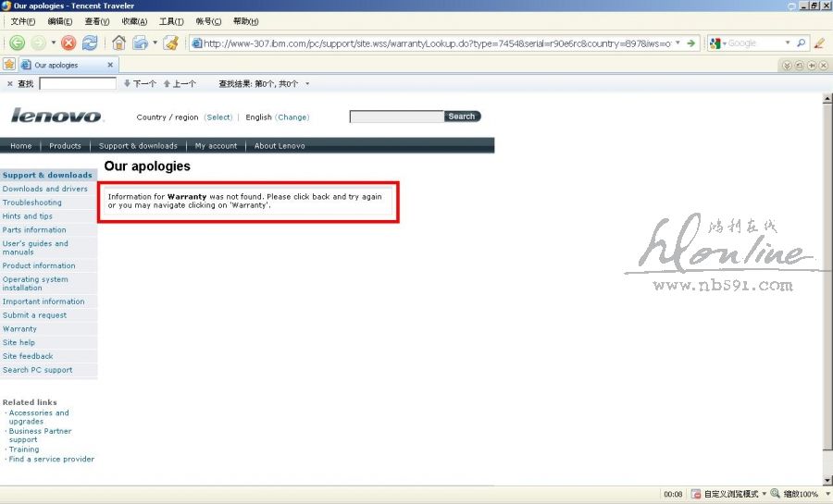Open the 收藏(A) favorites menu
The image size is (833, 504).
pyautogui.click(x=134, y=21)
